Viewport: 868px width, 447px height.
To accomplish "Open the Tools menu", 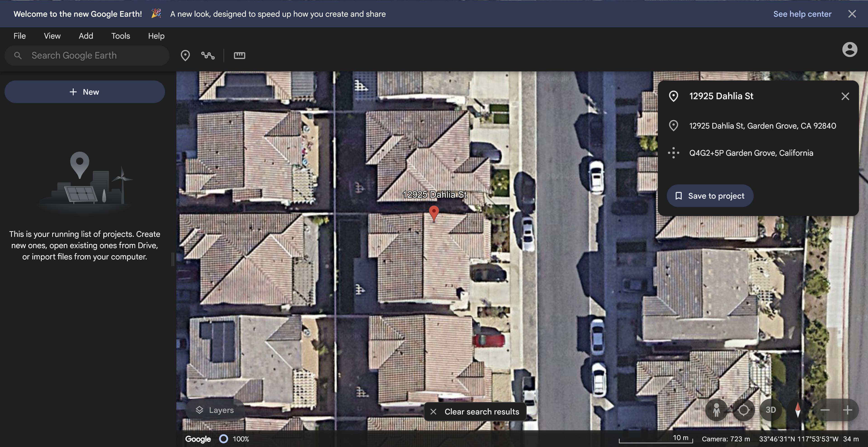I will (121, 36).
